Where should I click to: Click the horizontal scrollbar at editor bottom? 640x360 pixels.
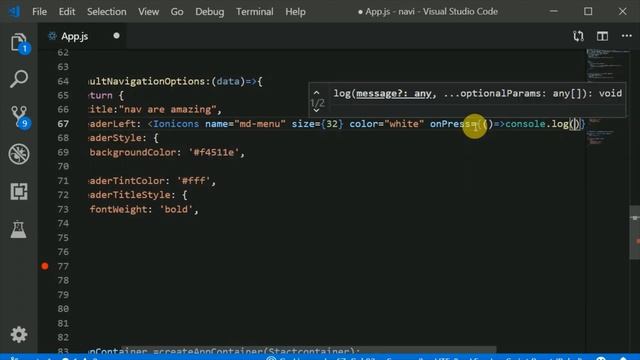tap(308, 350)
